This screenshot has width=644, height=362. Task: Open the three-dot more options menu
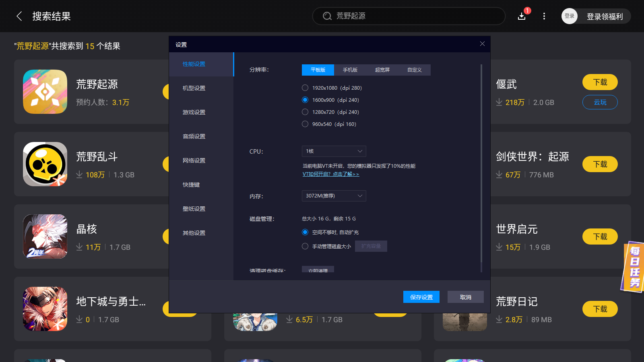(544, 16)
